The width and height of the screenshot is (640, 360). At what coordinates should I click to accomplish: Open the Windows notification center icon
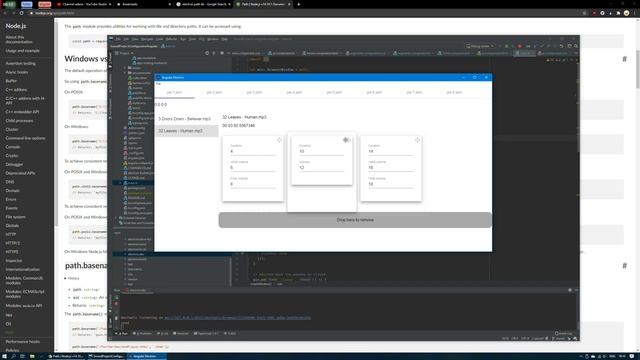click(x=631, y=356)
